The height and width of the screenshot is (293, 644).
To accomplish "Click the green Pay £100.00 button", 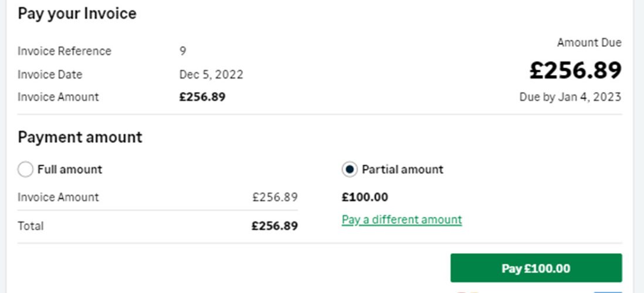I will click(536, 268).
